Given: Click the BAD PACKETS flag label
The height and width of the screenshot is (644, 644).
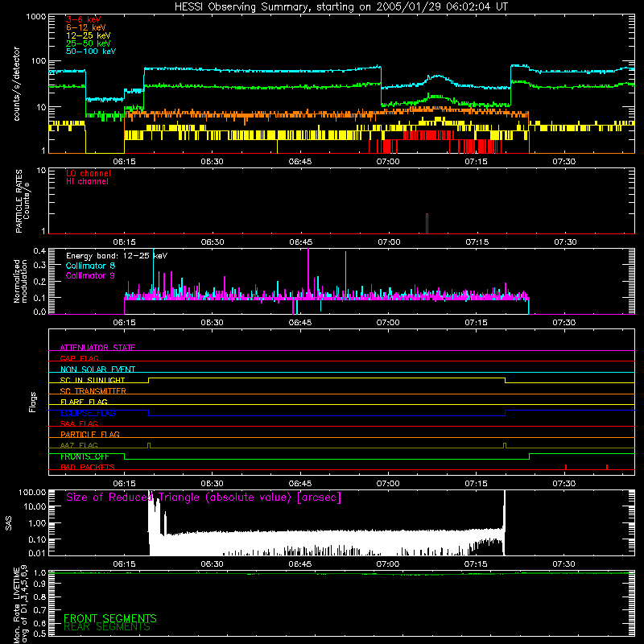Looking at the screenshot, I should tap(88, 467).
